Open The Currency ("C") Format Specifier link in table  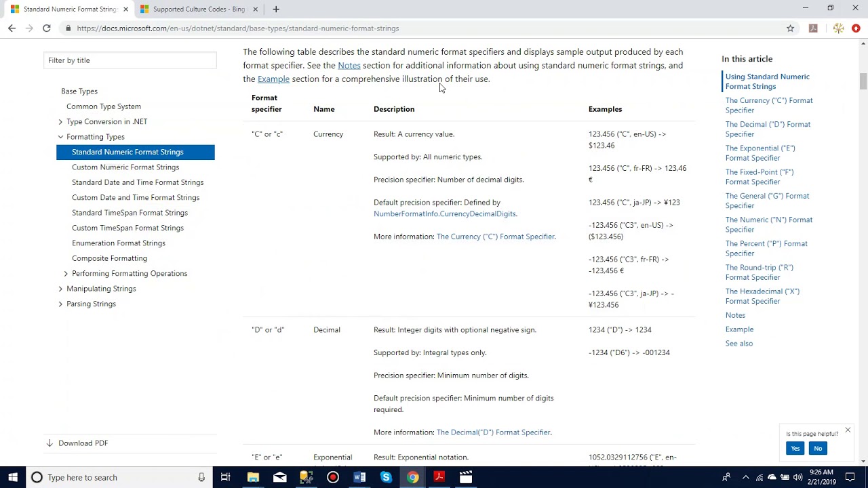pyautogui.click(x=496, y=237)
